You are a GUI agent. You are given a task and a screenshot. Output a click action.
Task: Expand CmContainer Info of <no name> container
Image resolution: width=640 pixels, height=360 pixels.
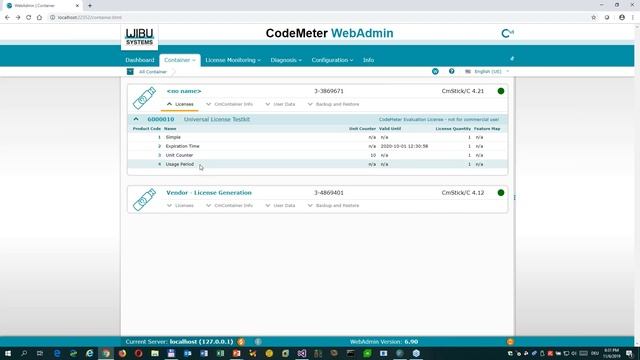[x=229, y=104]
